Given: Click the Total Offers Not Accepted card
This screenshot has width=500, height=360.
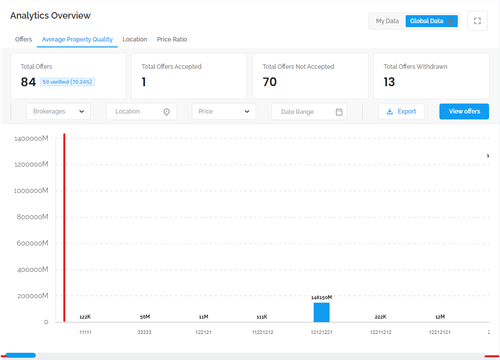Looking at the screenshot, I should pos(310,76).
